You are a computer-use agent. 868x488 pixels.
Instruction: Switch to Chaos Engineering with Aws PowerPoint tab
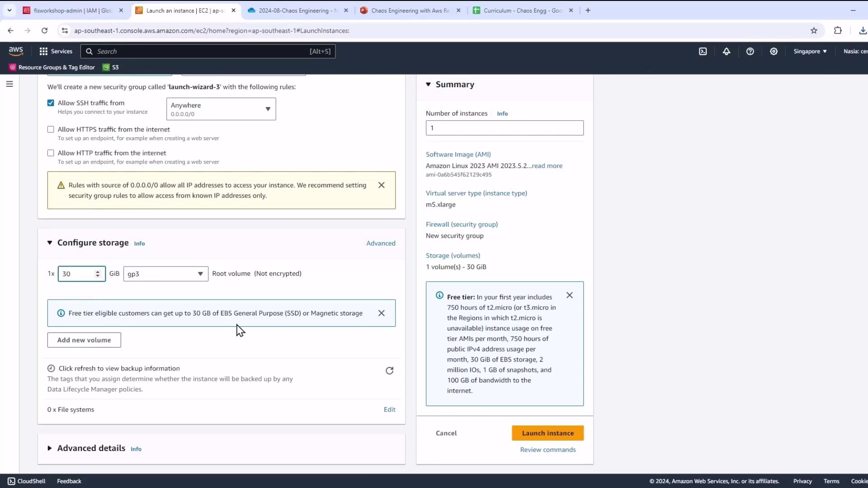[410, 10]
